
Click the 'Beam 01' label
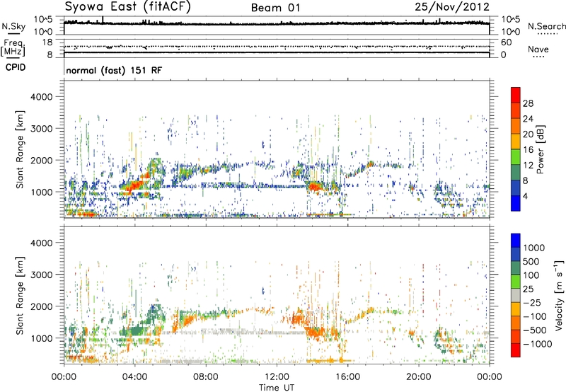click(x=275, y=8)
